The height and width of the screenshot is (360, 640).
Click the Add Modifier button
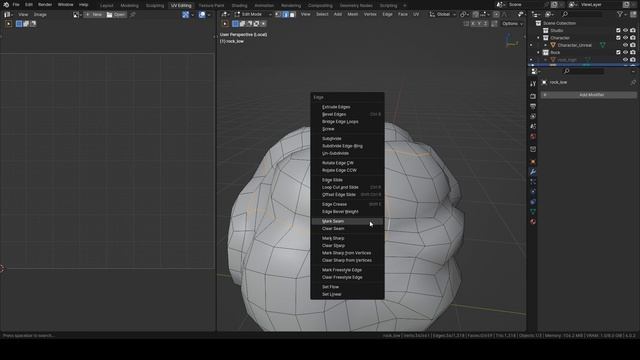(x=589, y=95)
